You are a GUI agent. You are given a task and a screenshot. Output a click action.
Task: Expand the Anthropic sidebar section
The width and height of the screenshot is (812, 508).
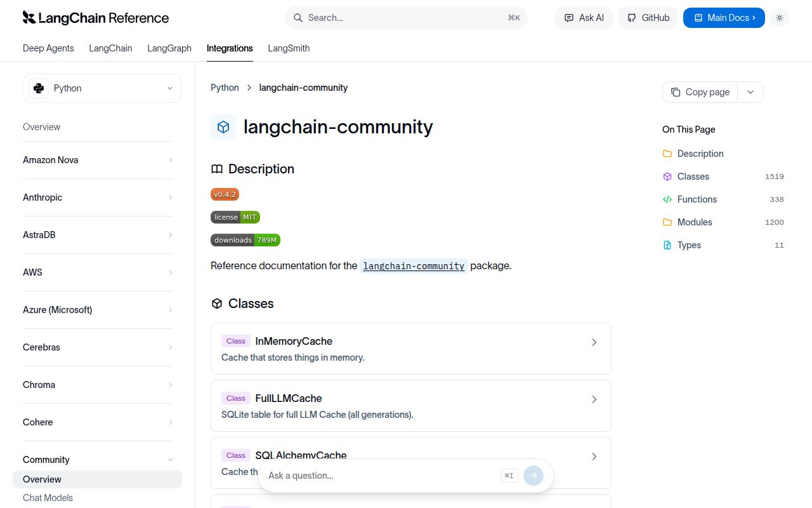(98, 197)
